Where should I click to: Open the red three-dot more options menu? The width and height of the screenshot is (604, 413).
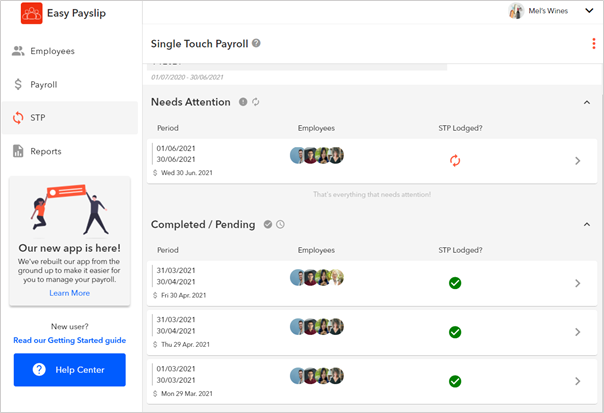(x=594, y=44)
